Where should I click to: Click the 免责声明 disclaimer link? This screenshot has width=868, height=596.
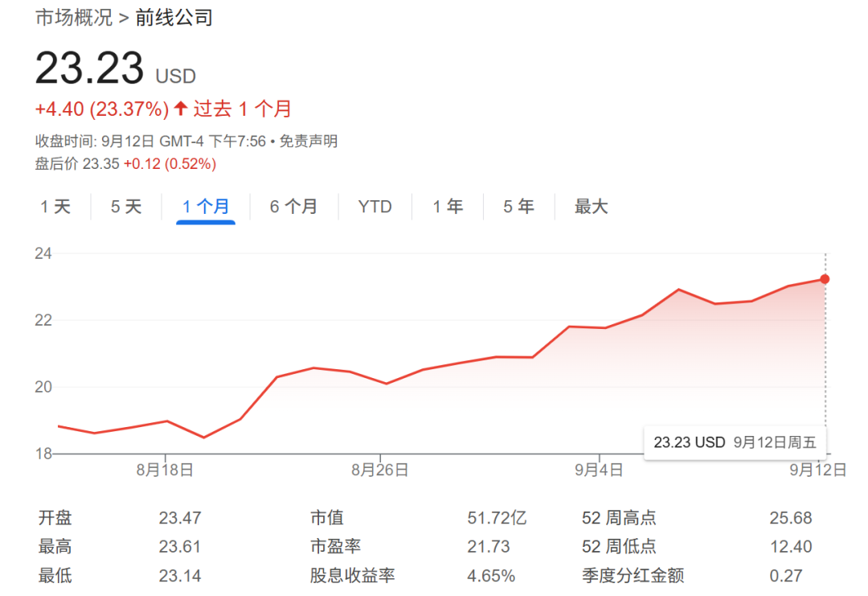(x=308, y=141)
